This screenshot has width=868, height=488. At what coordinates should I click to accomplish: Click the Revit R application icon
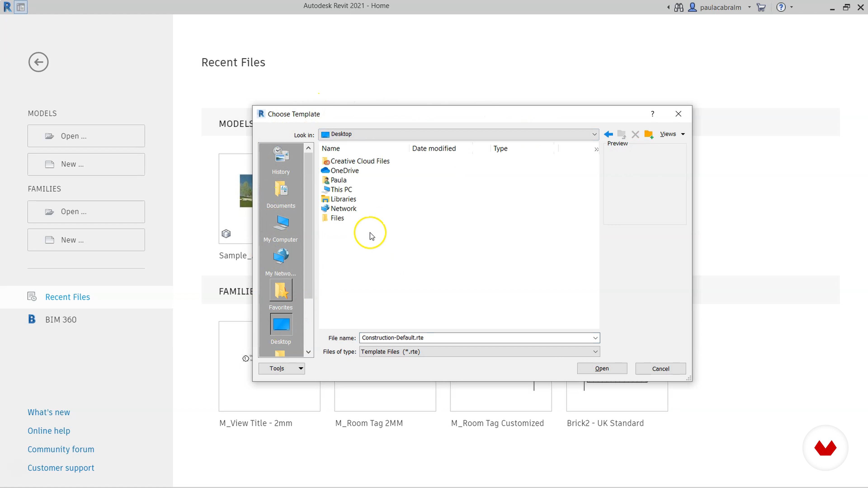tap(7, 7)
